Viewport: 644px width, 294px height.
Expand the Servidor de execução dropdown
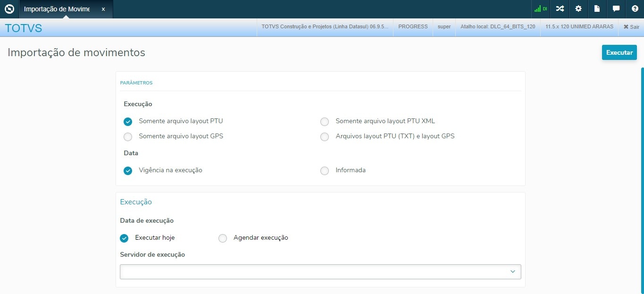pos(320,272)
